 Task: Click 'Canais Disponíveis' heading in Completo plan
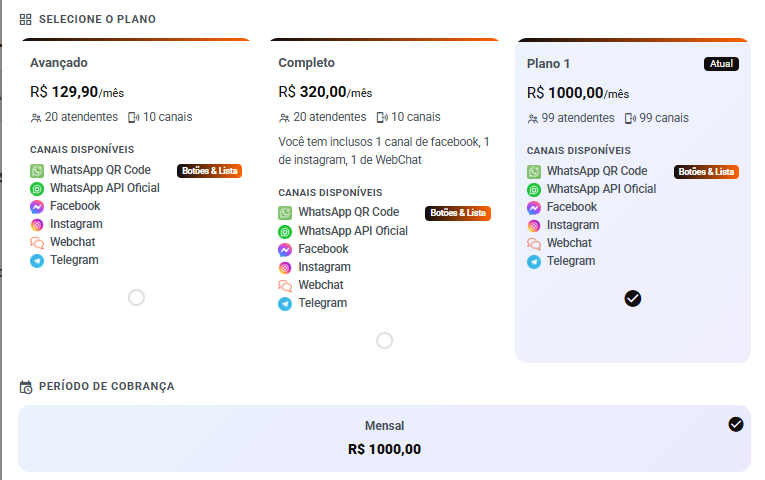tap(330, 193)
